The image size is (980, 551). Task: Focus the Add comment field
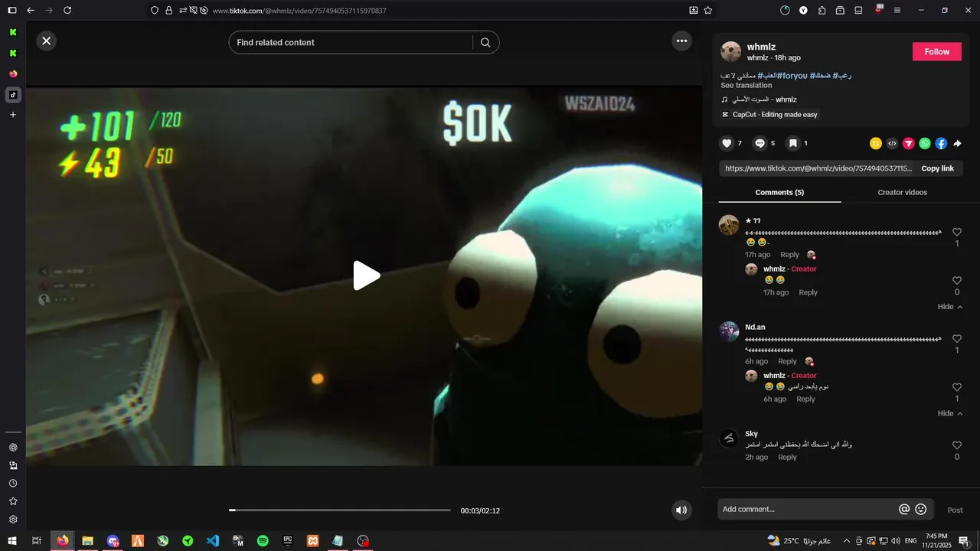808,510
